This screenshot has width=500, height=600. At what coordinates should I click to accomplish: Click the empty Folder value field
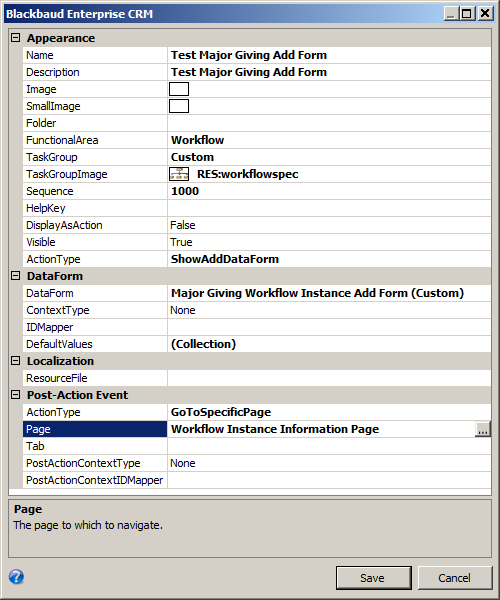329,123
